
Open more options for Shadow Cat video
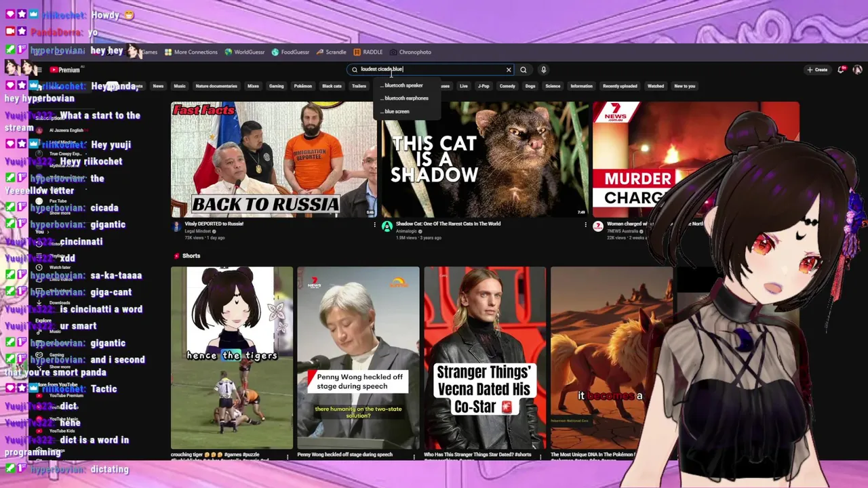click(585, 225)
